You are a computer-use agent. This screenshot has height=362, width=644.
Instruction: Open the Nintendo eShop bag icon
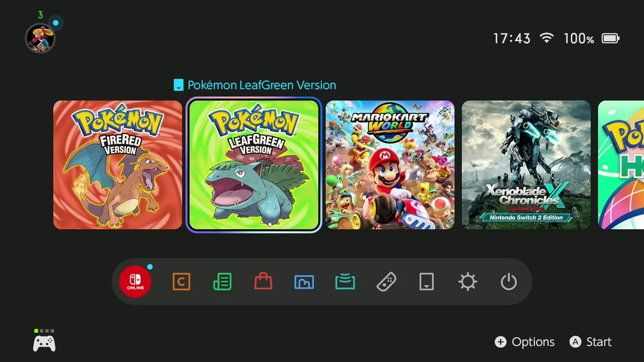click(263, 282)
